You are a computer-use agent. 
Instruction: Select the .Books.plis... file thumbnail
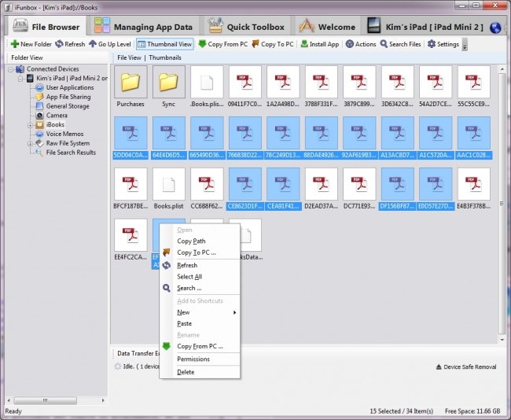tap(207, 82)
